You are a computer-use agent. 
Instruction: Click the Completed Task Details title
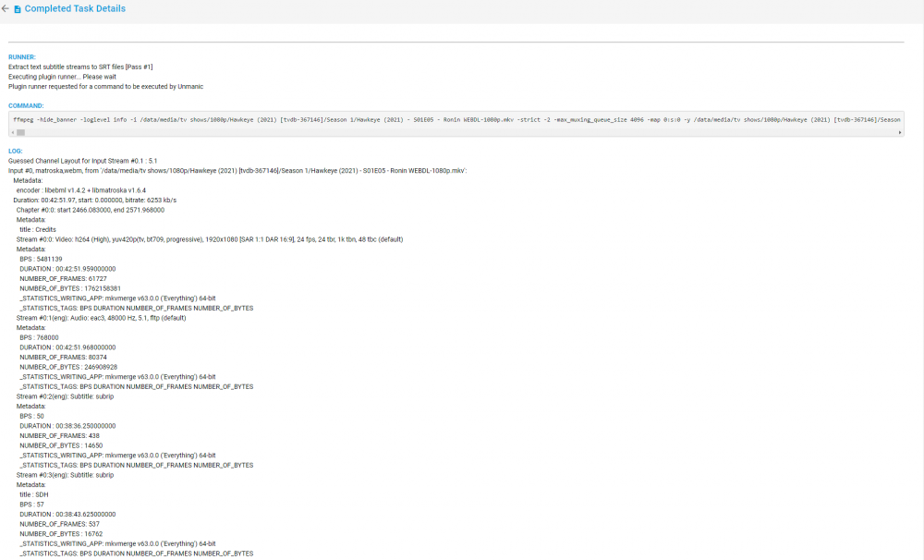pos(75,9)
